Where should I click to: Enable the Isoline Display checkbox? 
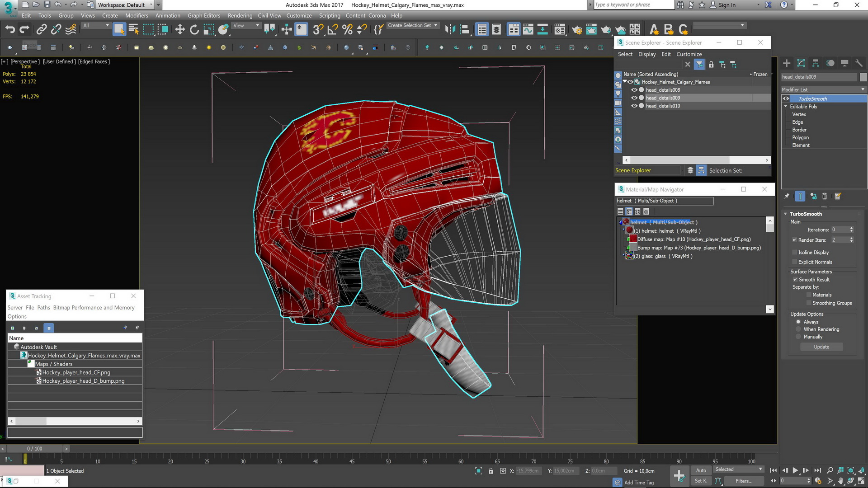click(x=794, y=253)
